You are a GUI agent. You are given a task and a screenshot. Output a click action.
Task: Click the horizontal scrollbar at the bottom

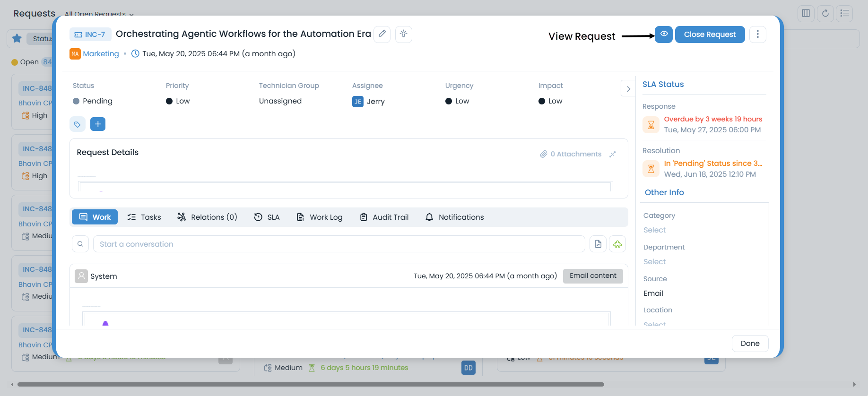[x=311, y=384]
